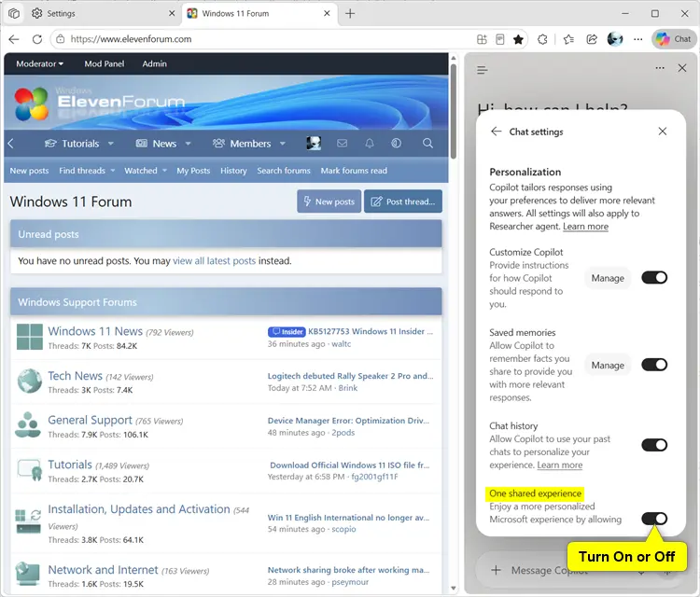Open forum alerts bell icon
The image size is (700, 597).
(x=370, y=144)
